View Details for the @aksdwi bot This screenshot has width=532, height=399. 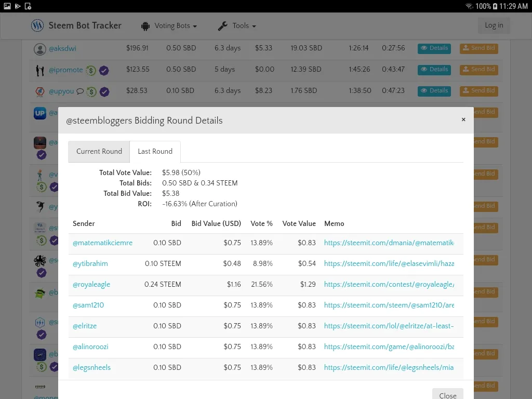pyautogui.click(x=434, y=48)
